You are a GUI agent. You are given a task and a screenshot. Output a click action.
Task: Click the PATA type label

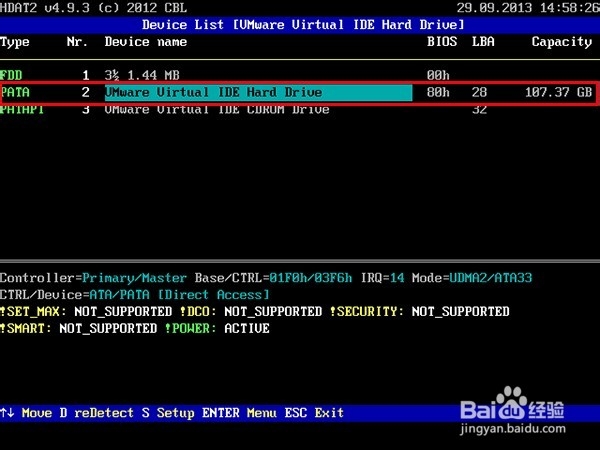point(15,92)
